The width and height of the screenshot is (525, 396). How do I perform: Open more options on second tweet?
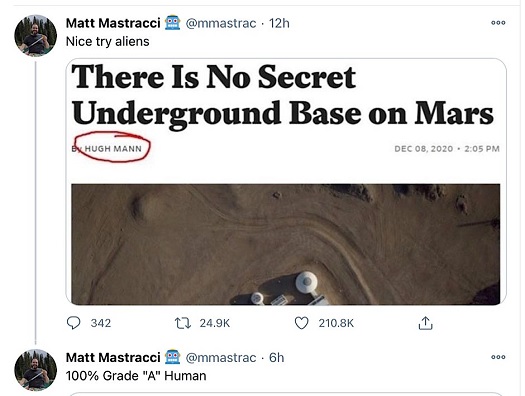[498, 357]
